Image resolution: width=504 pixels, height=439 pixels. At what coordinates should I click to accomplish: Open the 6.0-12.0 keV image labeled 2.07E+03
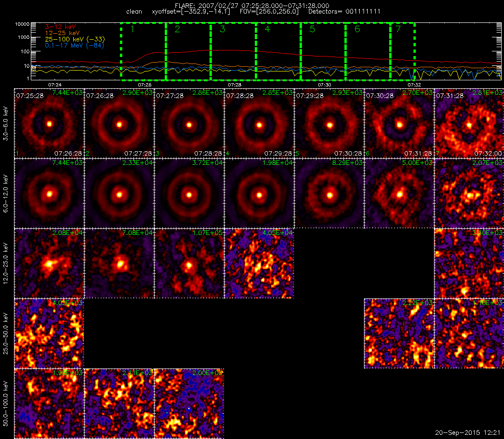click(x=469, y=193)
